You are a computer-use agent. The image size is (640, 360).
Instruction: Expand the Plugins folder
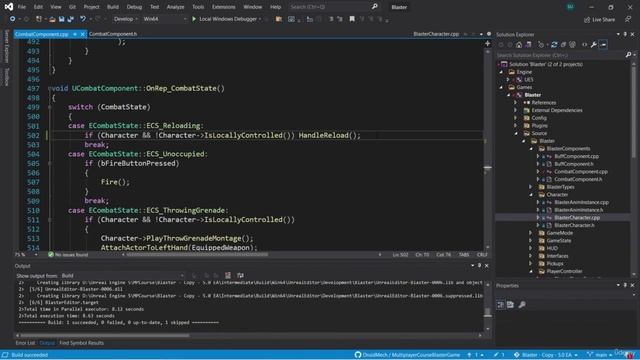pos(516,125)
